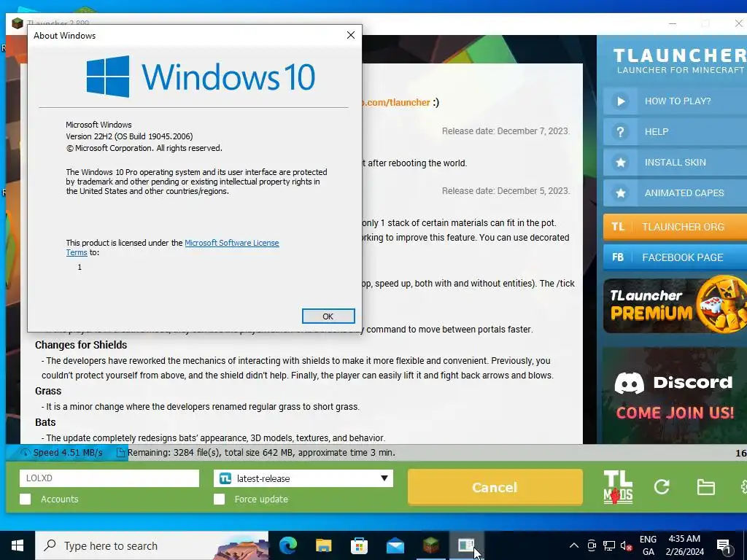Open Microsoft Store from the taskbar
The image size is (747, 560).
(x=359, y=545)
